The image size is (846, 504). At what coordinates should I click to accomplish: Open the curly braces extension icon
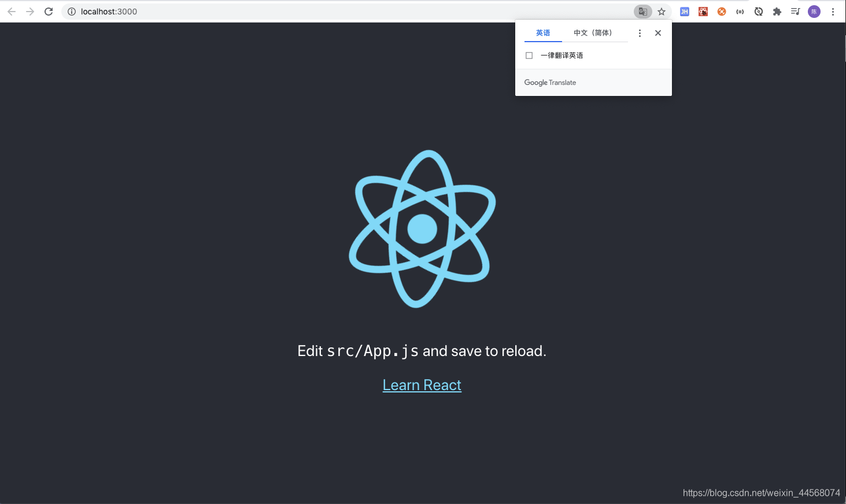coord(740,12)
